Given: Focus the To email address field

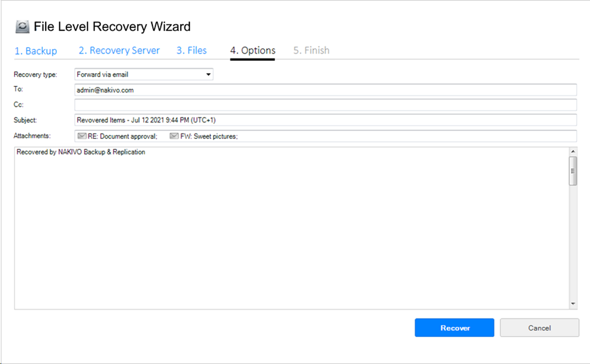Looking at the screenshot, I should (x=325, y=90).
